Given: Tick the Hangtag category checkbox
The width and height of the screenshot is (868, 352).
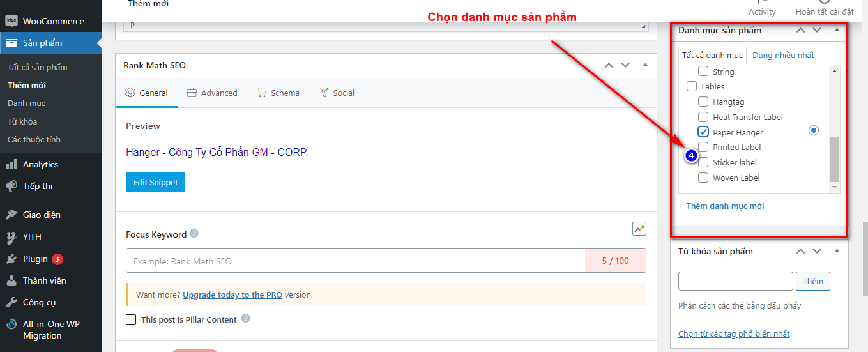Looking at the screenshot, I should (x=703, y=102).
